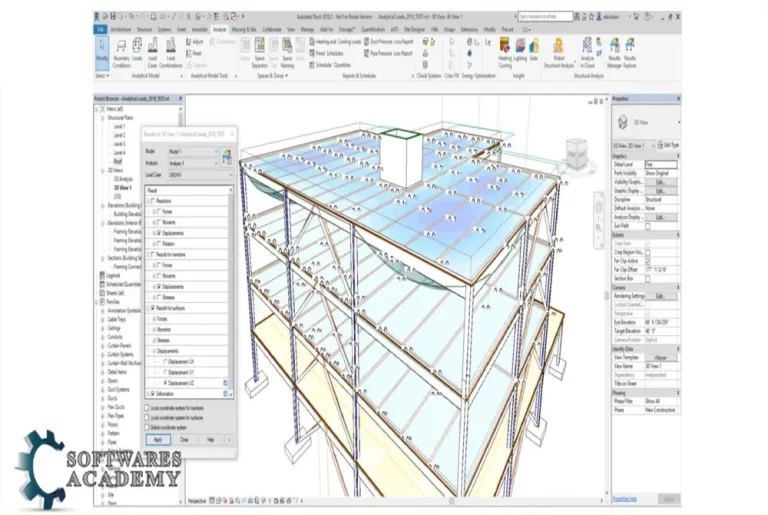
Task: Open Insight Lighting analysis
Action: point(520,50)
